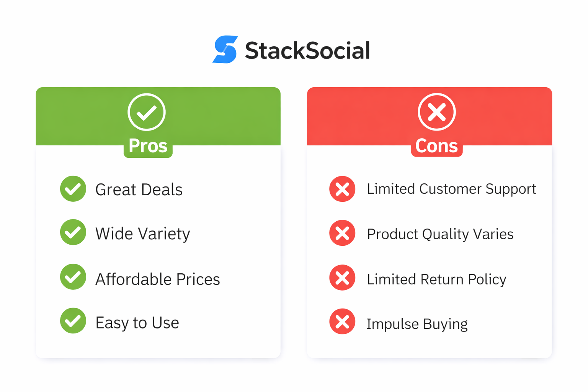The width and height of the screenshot is (588, 392).
Task: Click the red X beside Impulse Buying
Action: [x=342, y=322]
